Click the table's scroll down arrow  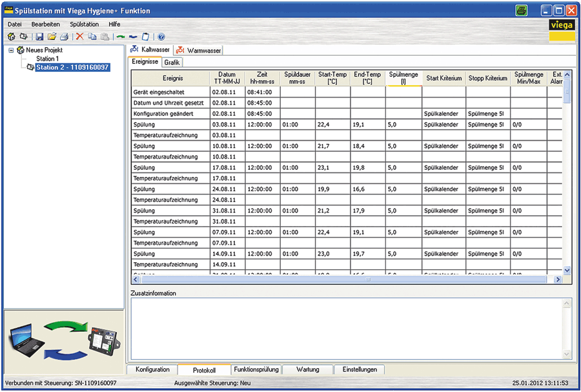[567, 271]
